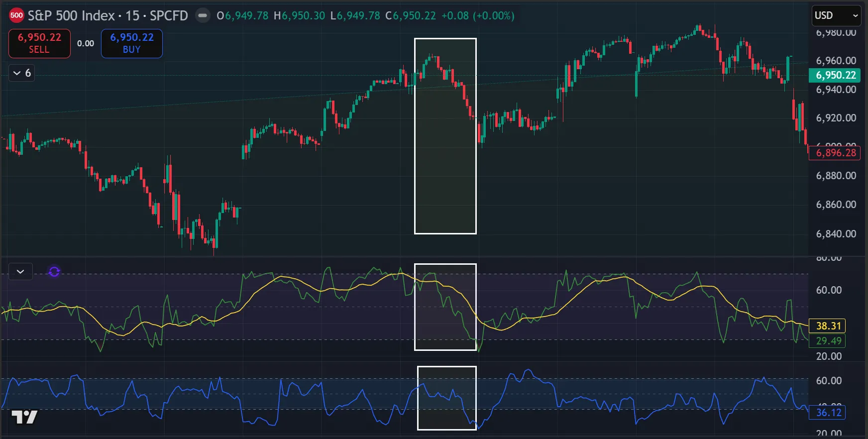Click the red S&P 500 symbol logo
Image resolution: width=868 pixels, height=439 pixels.
click(16, 15)
